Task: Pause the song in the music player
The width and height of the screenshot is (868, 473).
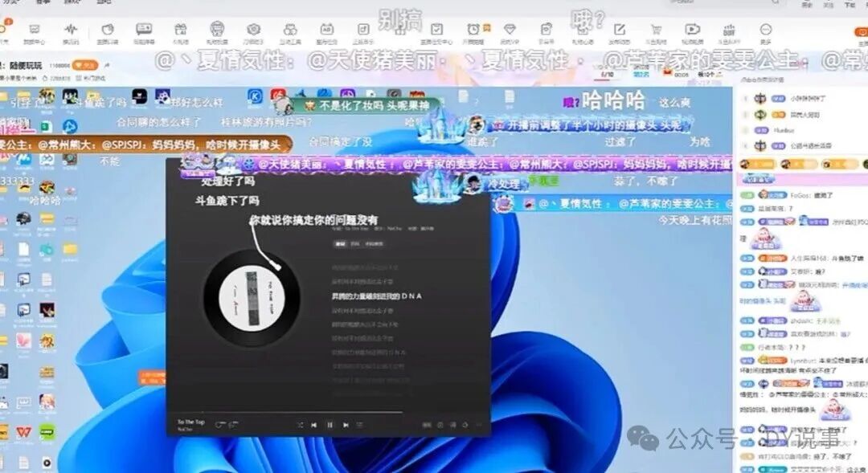Action: [x=330, y=425]
